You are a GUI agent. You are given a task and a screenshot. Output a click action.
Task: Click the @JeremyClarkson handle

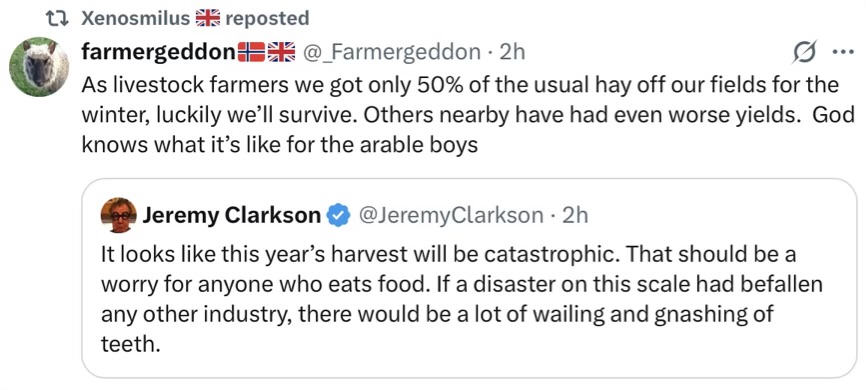pyautogui.click(x=451, y=215)
